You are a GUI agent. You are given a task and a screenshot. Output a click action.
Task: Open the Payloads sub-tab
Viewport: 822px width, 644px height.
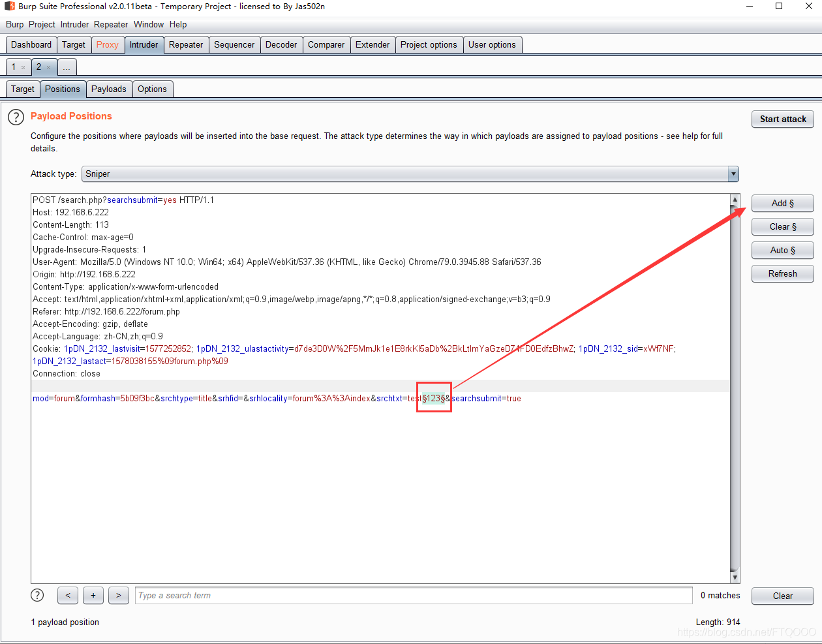point(109,89)
